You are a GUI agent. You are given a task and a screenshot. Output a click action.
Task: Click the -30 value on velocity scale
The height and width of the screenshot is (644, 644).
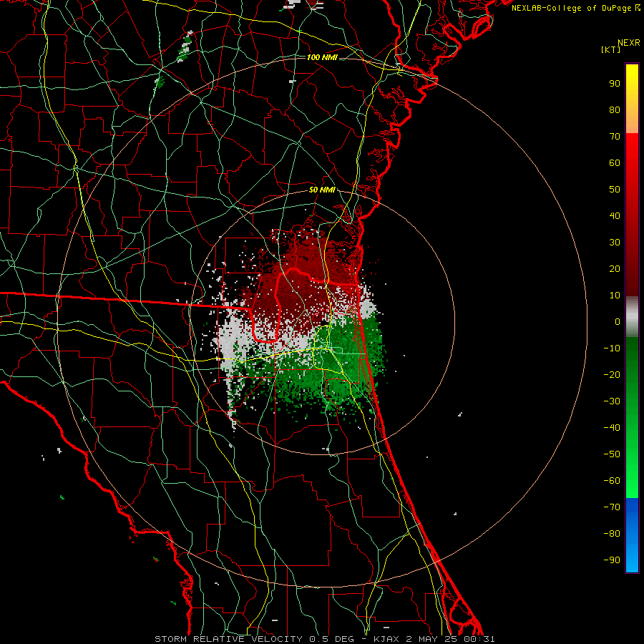pos(612,401)
